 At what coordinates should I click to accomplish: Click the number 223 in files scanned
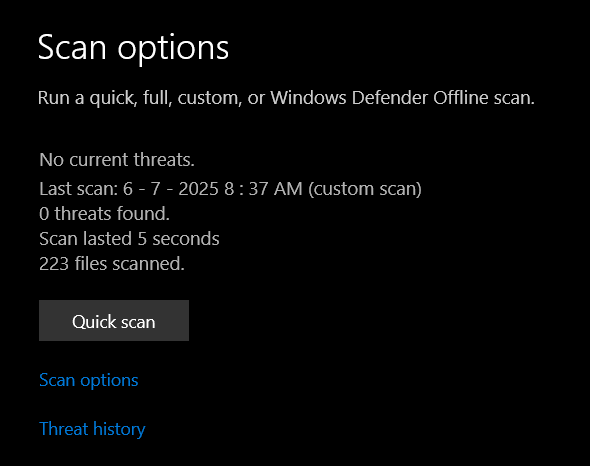pyautogui.click(x=54, y=264)
